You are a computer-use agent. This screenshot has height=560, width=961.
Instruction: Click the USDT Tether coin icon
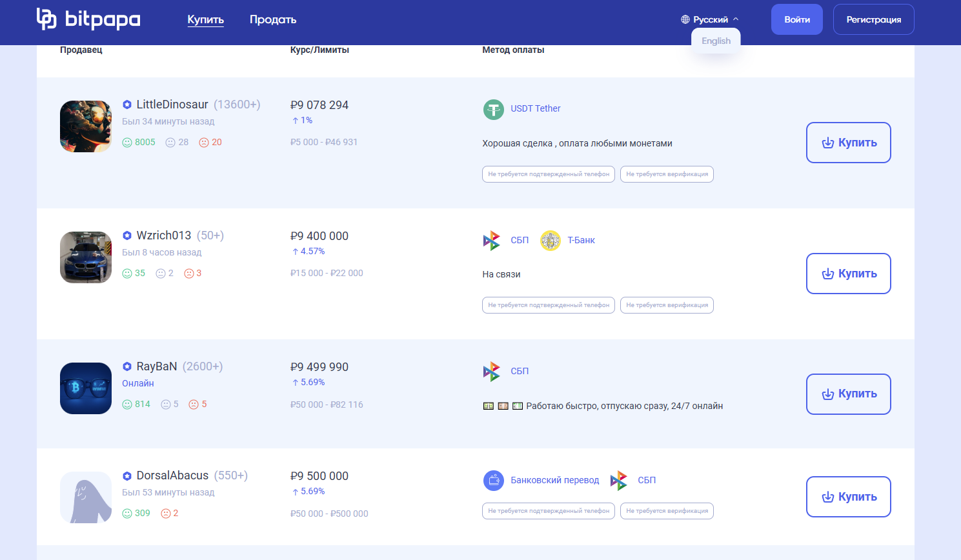[494, 109]
